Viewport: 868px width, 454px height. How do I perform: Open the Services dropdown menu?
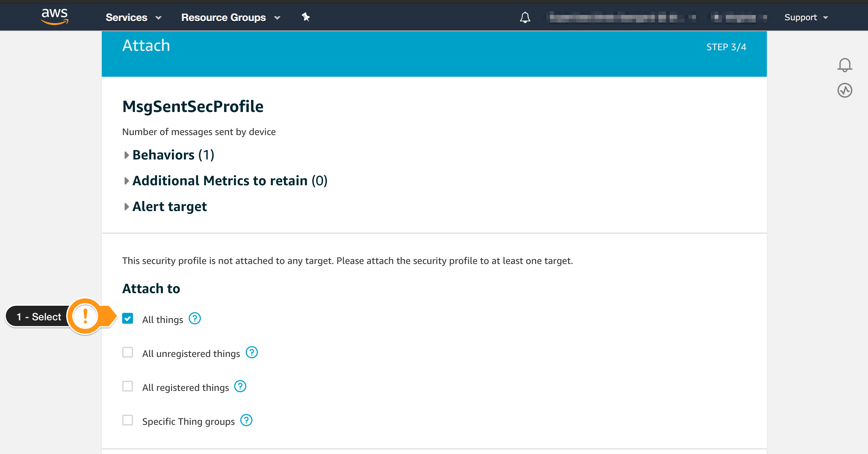point(133,17)
